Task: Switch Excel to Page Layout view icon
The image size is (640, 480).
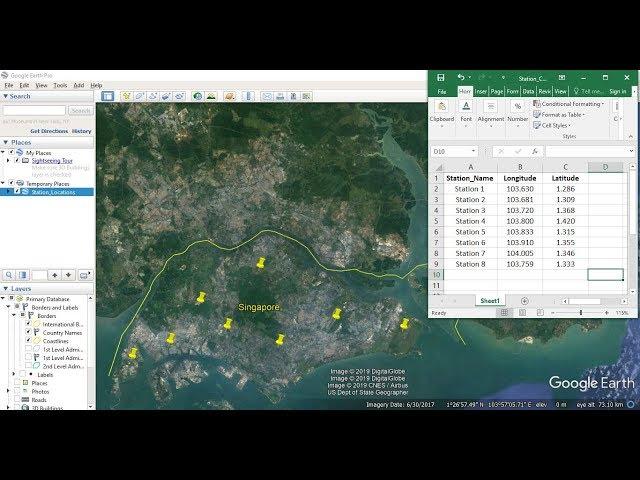Action: click(x=522, y=313)
